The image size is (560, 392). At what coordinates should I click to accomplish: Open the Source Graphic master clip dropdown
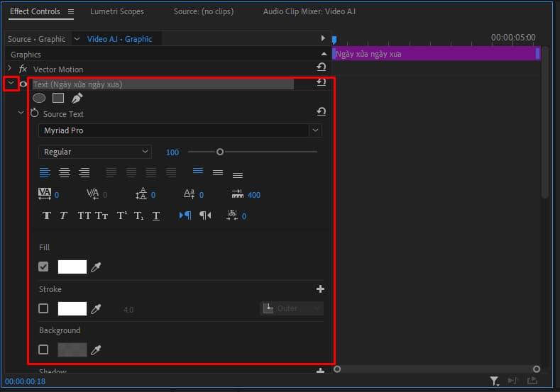coord(77,39)
